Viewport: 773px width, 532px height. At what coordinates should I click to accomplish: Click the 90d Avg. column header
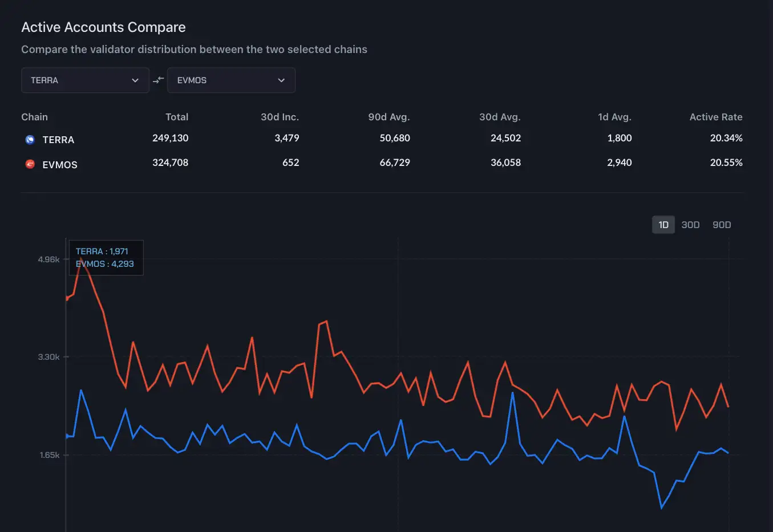coord(388,117)
